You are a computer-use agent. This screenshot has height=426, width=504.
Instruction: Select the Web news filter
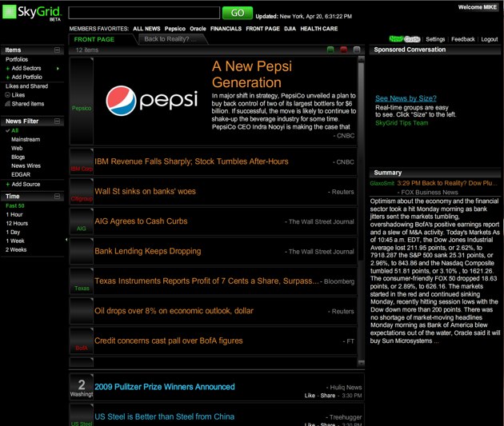(17, 149)
